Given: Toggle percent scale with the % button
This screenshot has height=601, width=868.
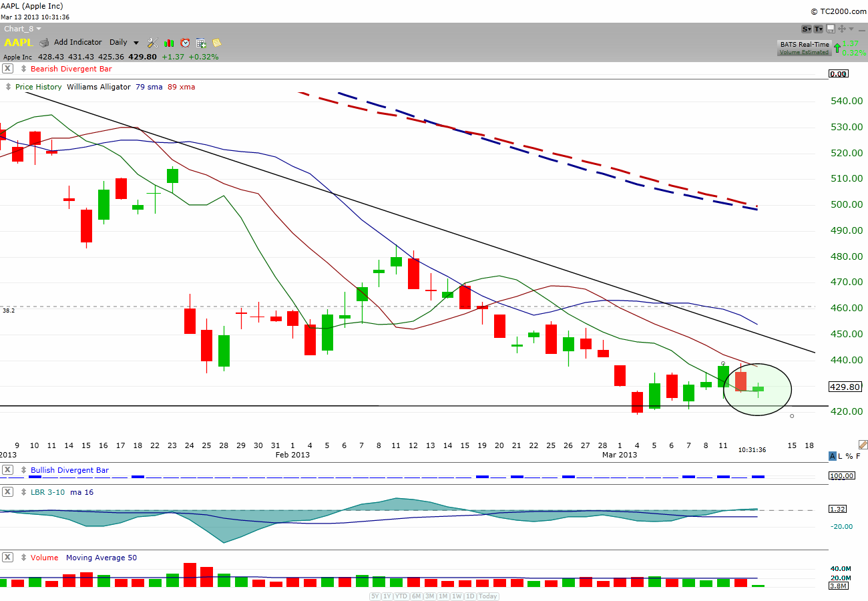Looking at the screenshot, I should tap(850, 456).
